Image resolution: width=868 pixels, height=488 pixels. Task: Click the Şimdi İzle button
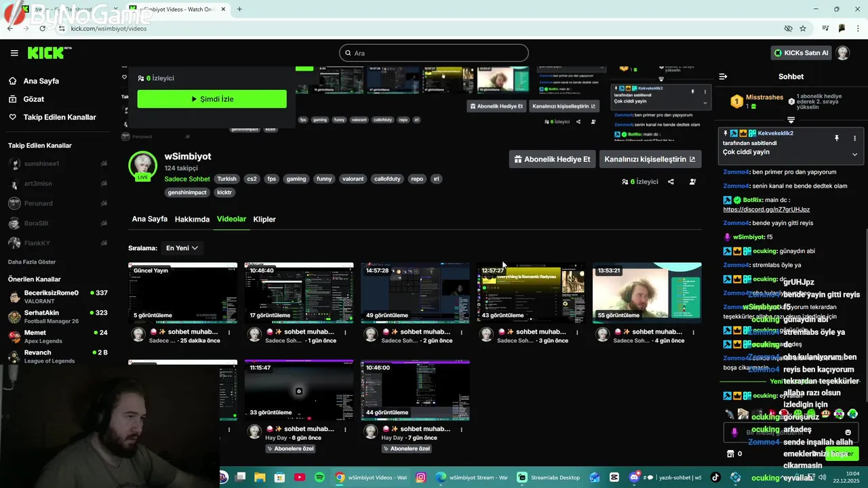(212, 99)
